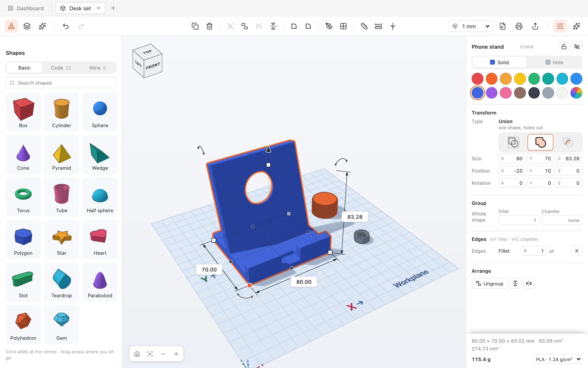
Task: Close the Desk set tab
Action: (x=99, y=8)
